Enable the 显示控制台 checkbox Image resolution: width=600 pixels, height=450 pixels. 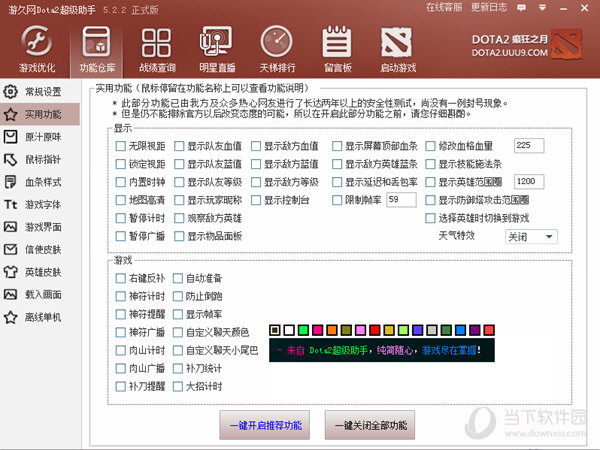(256, 200)
